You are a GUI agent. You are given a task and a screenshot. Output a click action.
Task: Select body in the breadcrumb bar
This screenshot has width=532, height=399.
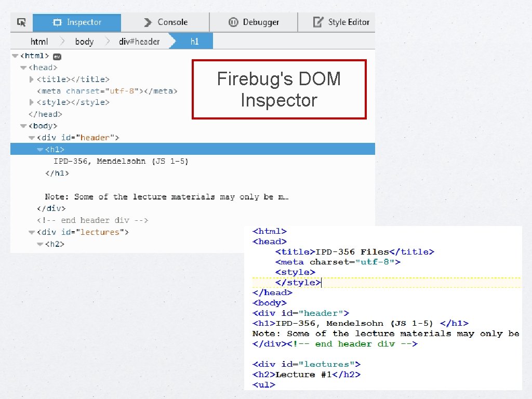coord(84,41)
